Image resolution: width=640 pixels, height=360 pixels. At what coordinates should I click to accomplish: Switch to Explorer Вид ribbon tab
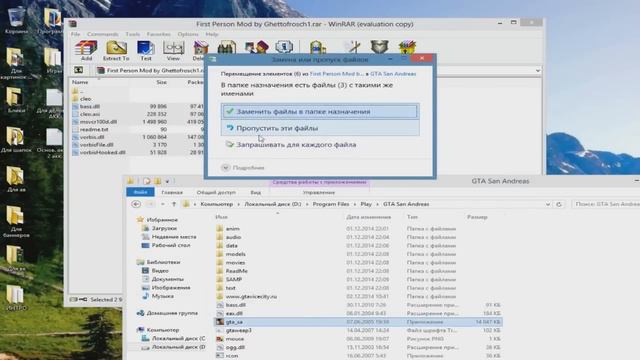[256, 192]
